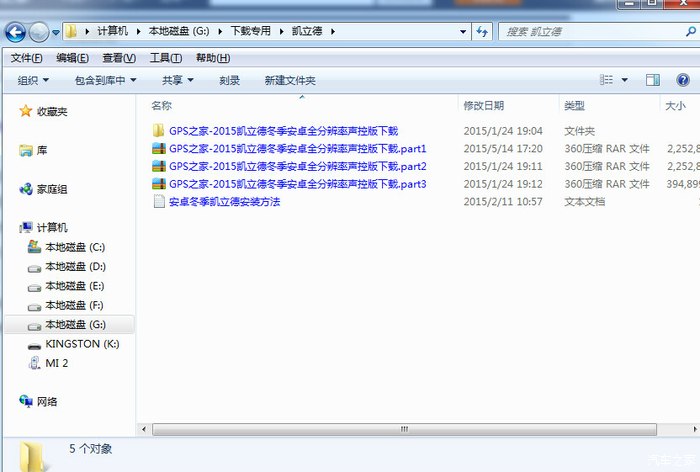
Task: Select the part2 RAR archive icon
Action: point(159,166)
